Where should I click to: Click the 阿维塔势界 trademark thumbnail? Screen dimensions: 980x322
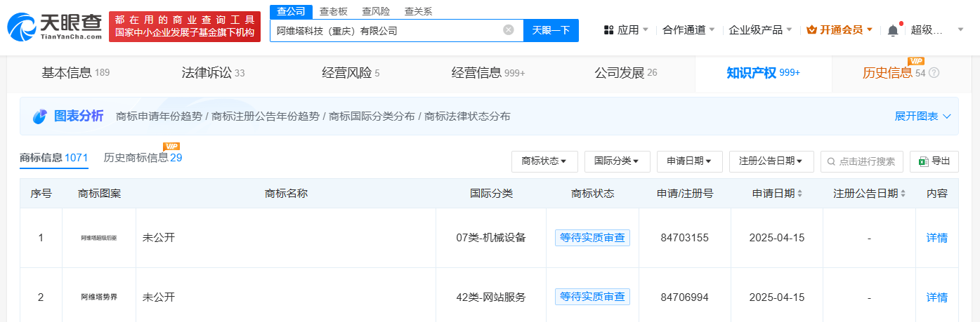tap(99, 297)
